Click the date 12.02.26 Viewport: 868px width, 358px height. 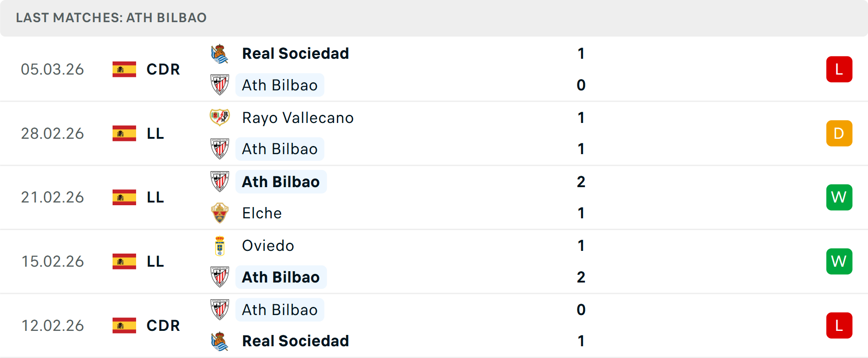point(52,325)
